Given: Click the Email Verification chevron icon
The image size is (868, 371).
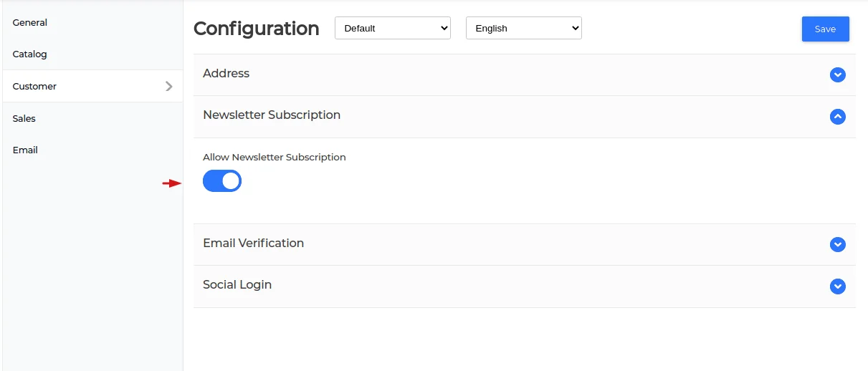Looking at the screenshot, I should click(837, 244).
